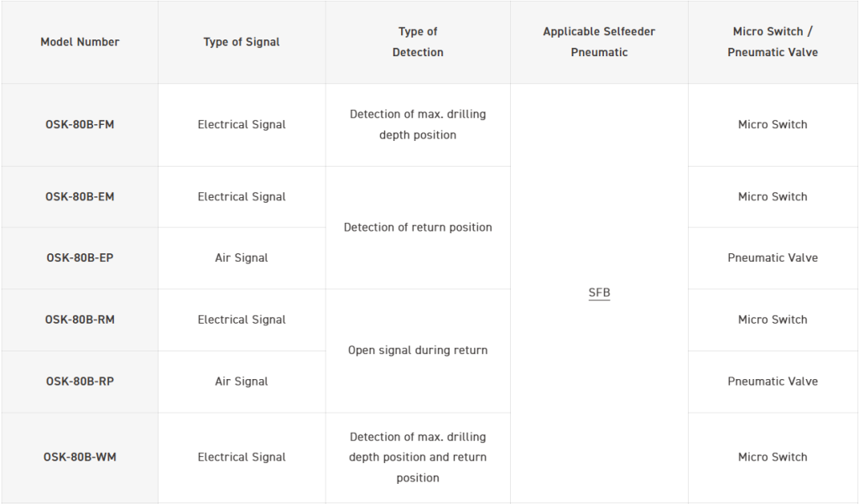Click the OSK-80B-EM model cell

point(80,196)
